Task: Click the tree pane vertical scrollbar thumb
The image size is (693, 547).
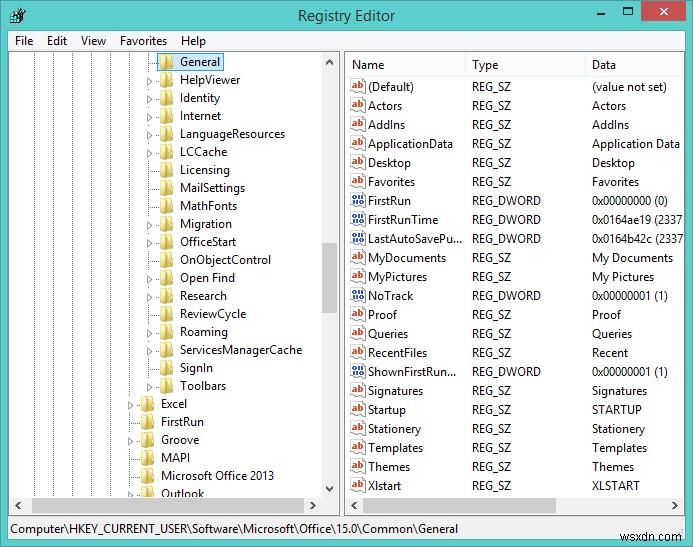Action: coord(329,278)
